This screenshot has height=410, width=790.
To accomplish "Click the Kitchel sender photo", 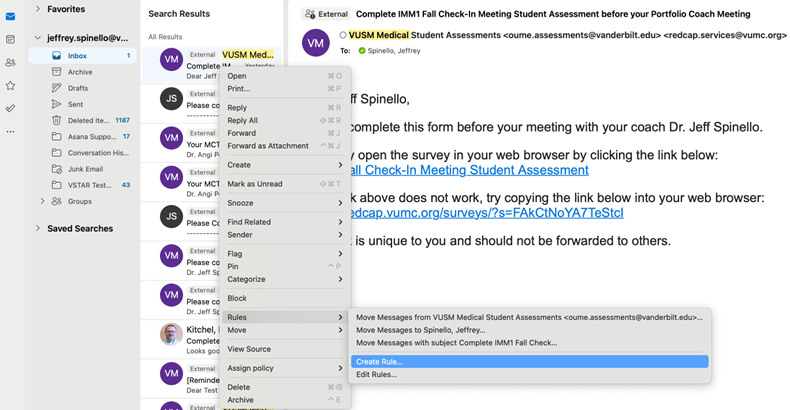I will [171, 334].
